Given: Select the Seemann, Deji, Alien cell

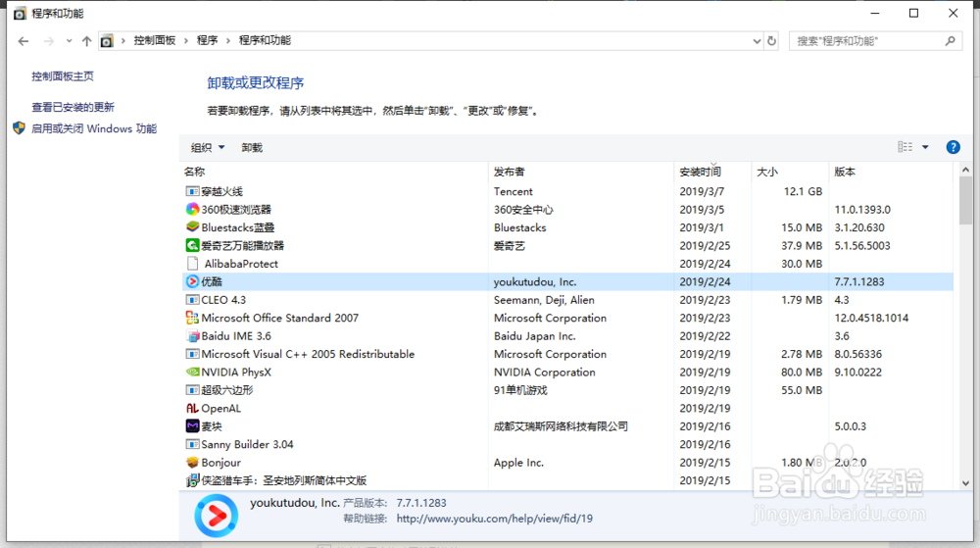Looking at the screenshot, I should click(544, 300).
